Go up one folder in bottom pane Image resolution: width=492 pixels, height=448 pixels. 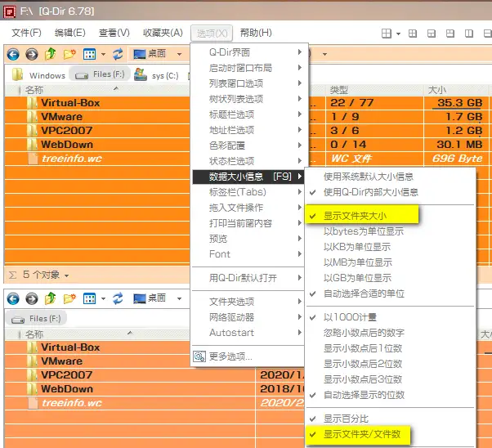pos(50,298)
